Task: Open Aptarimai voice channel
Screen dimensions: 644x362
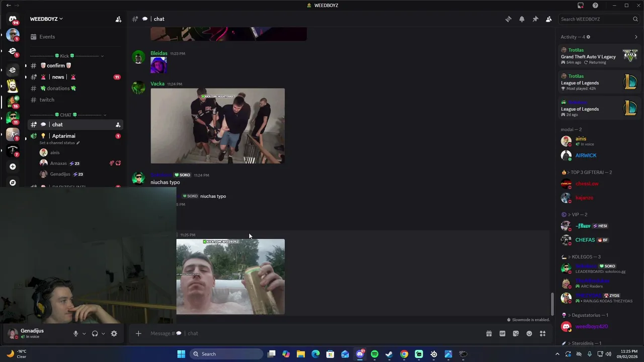Action: pyautogui.click(x=75, y=136)
